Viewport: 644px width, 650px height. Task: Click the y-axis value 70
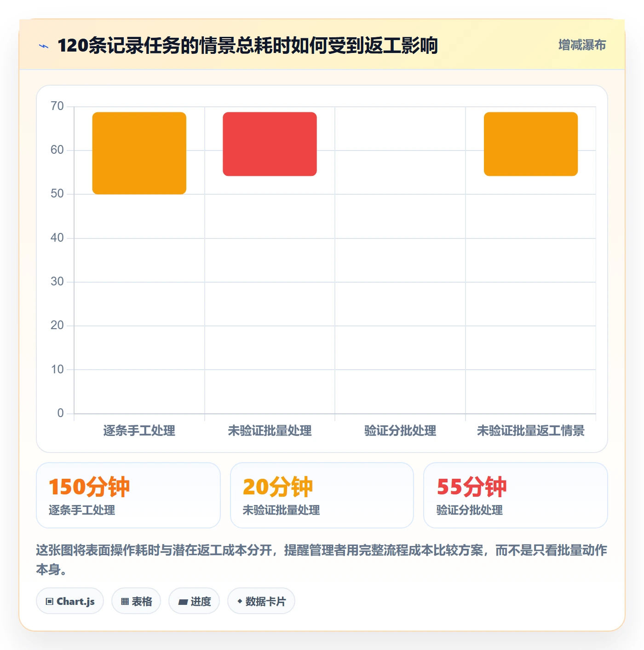coord(57,106)
